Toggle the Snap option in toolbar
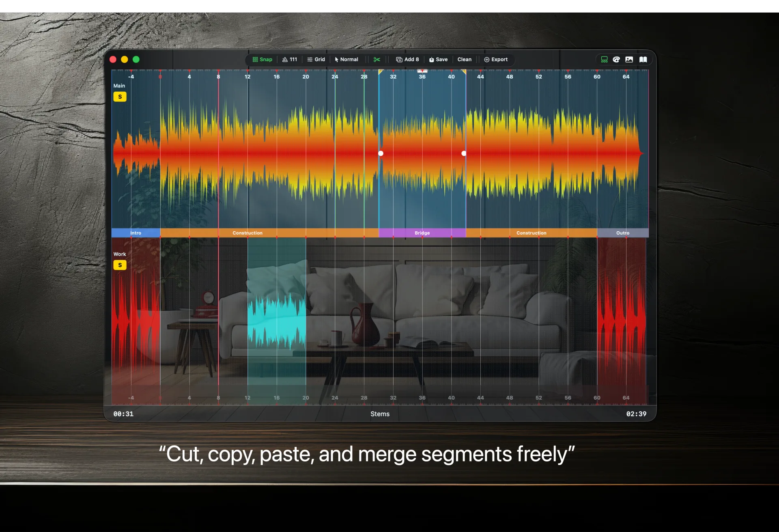Image resolution: width=779 pixels, height=532 pixels. point(262,59)
